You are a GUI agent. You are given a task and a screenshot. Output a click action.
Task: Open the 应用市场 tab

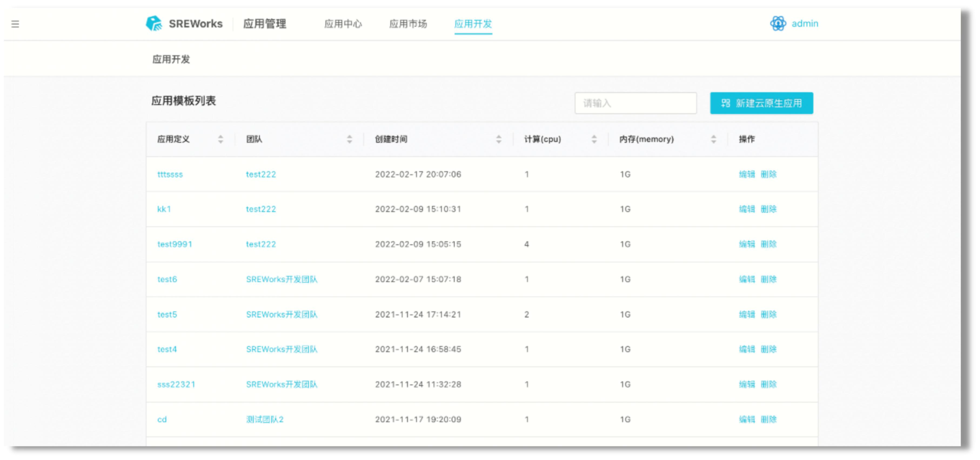(408, 24)
